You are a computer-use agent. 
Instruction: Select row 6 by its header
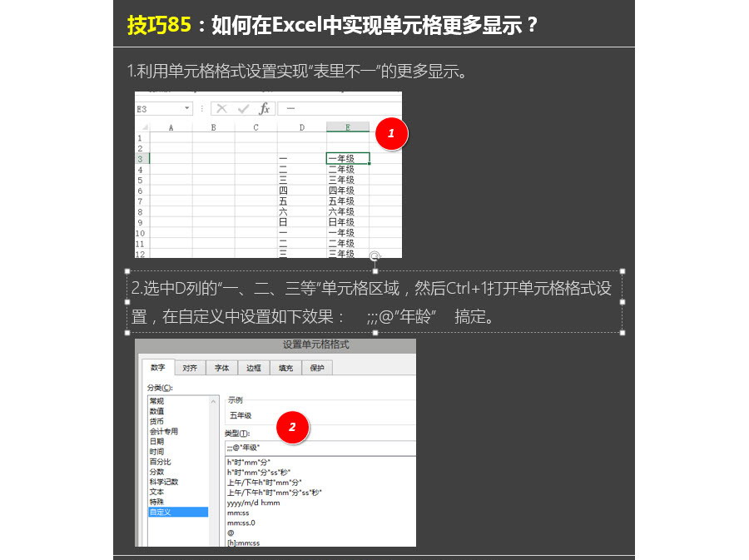(x=141, y=191)
